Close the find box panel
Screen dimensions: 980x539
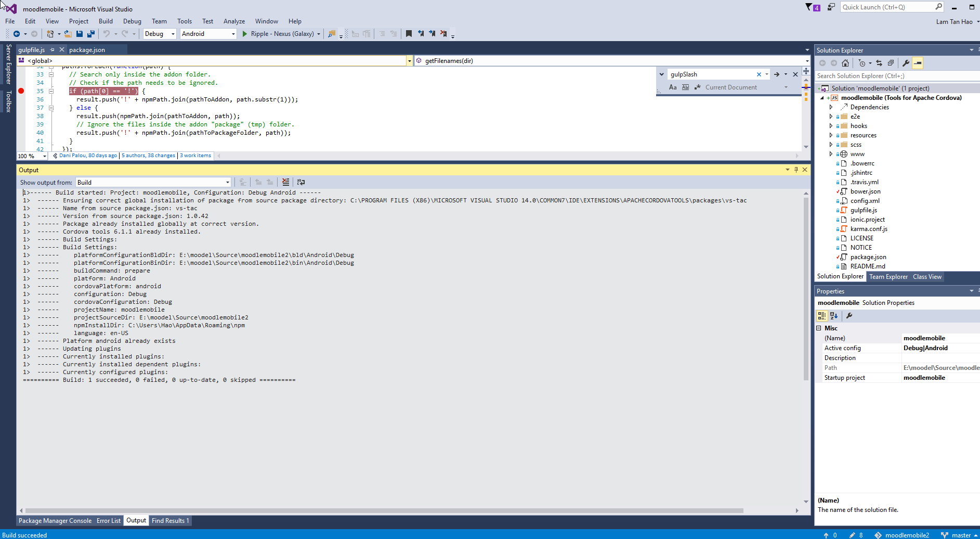(x=795, y=74)
